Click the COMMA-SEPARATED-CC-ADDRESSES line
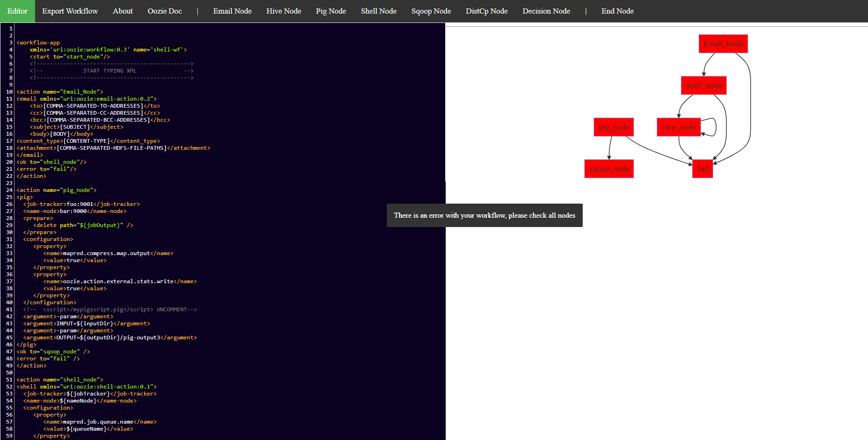The width and height of the screenshot is (868, 440). [x=95, y=113]
